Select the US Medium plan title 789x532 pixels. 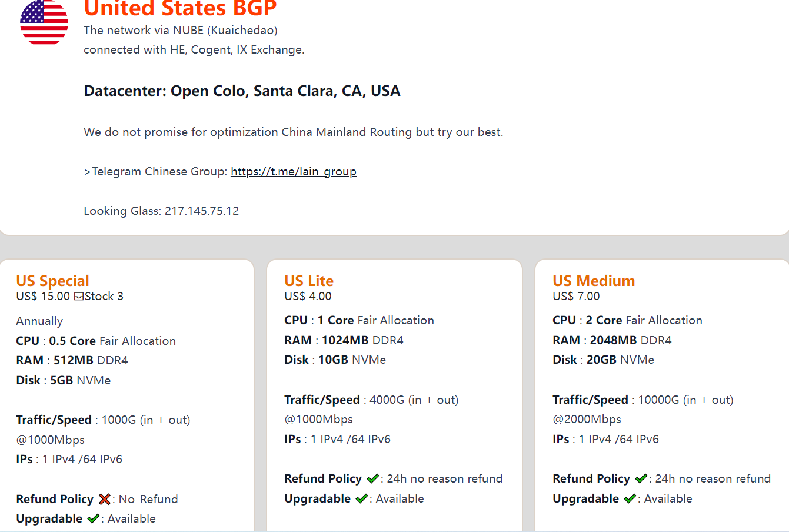594,281
